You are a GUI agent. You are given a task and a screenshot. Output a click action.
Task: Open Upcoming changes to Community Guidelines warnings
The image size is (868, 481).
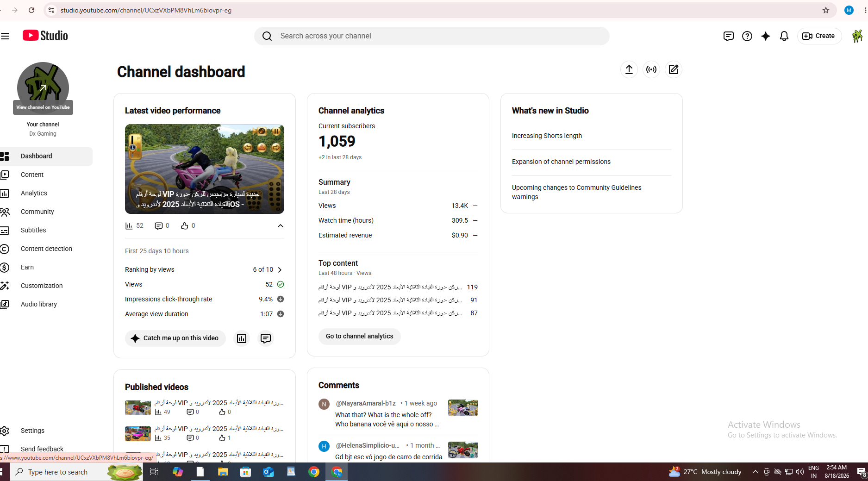576,192
